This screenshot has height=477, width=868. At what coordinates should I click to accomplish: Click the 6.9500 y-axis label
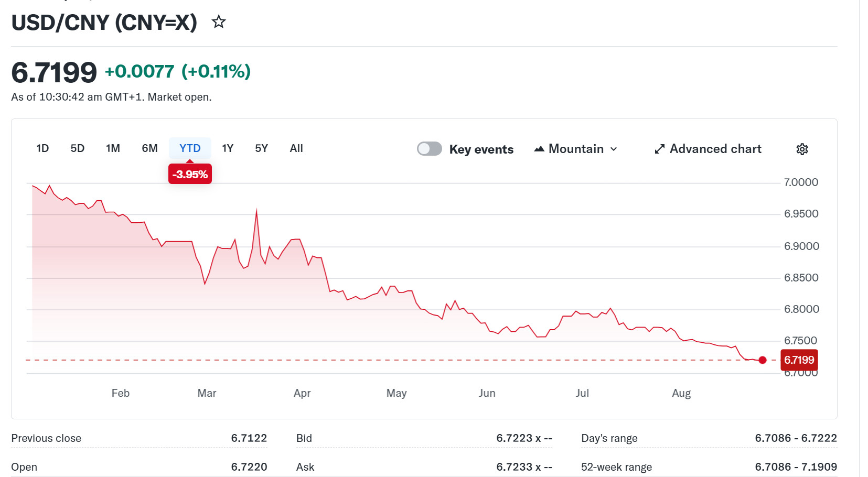[x=801, y=214]
